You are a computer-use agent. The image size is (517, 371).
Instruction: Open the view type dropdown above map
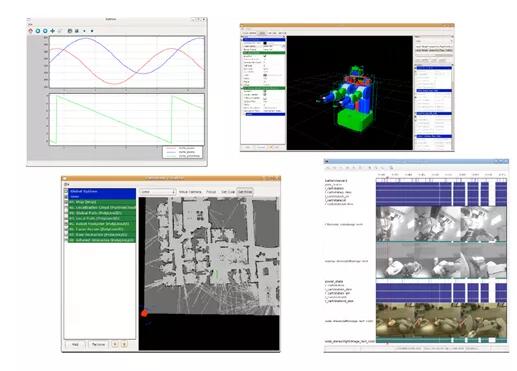(x=158, y=192)
